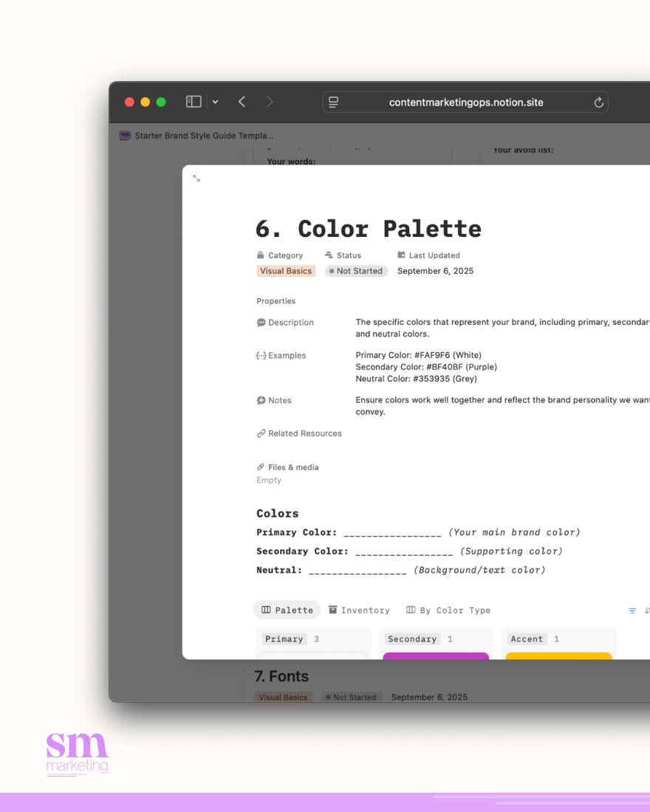Go back with the browser back arrow
Screen dimensions: 650x812
coord(242,102)
